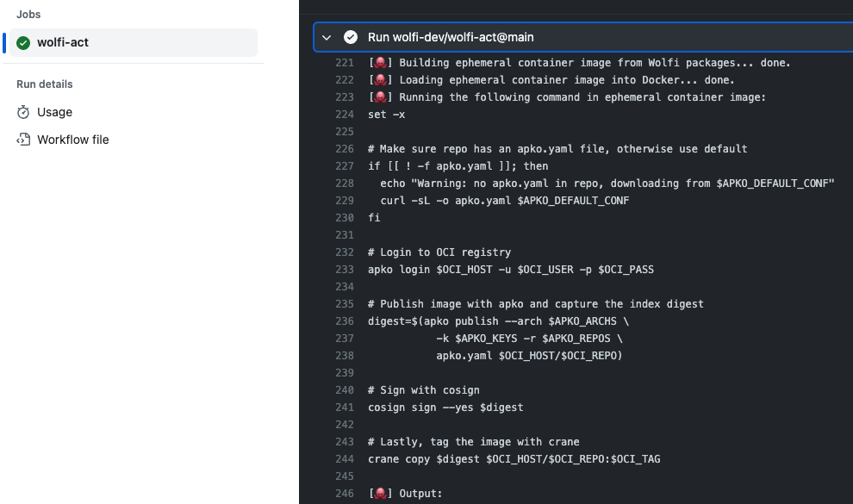
Task: Click line number 236 in the log
Action: (344, 320)
